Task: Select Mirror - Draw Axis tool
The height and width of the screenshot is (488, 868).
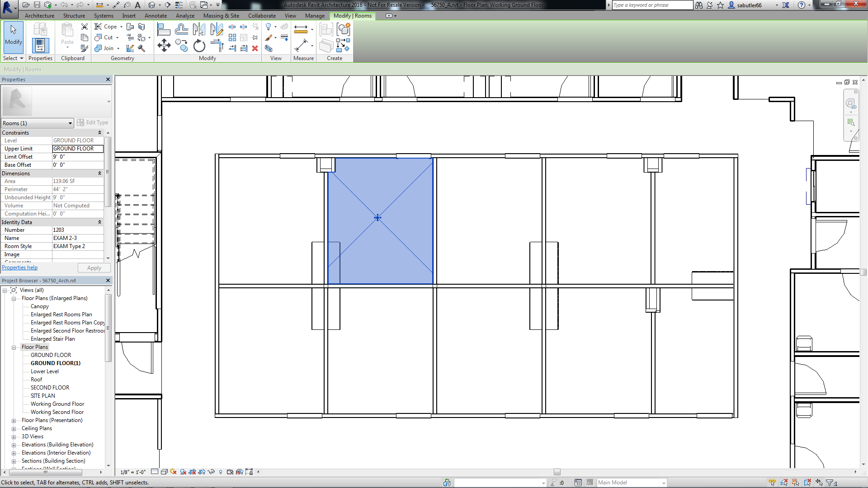Action: click(x=217, y=29)
